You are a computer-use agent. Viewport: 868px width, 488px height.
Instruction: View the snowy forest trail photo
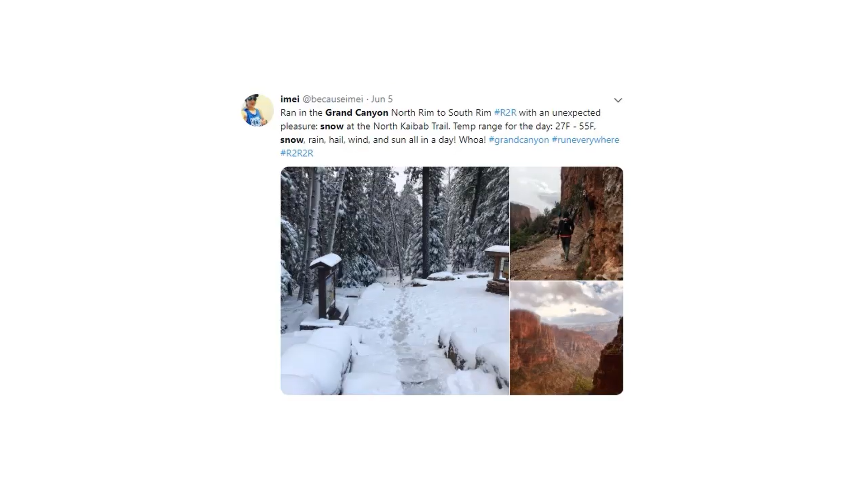pos(395,281)
